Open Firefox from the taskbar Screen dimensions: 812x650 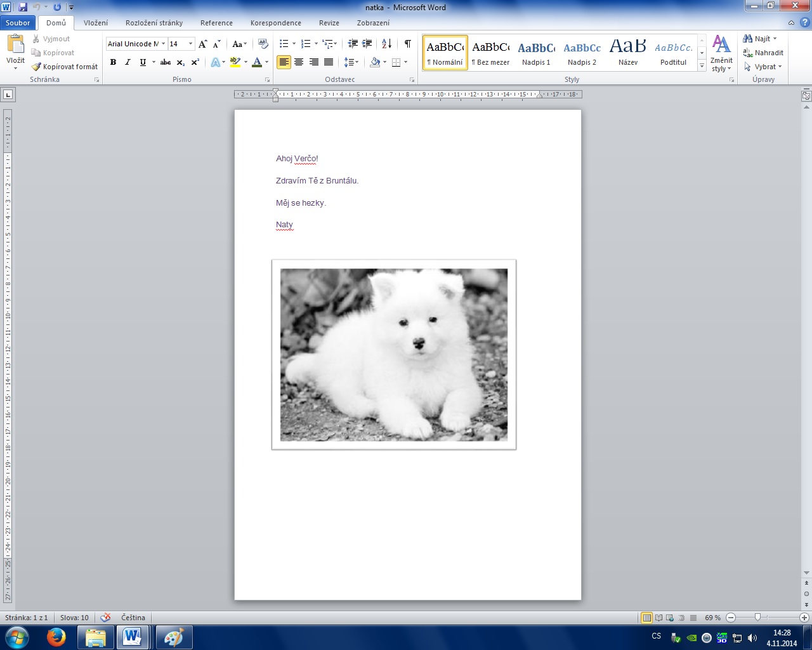56,637
